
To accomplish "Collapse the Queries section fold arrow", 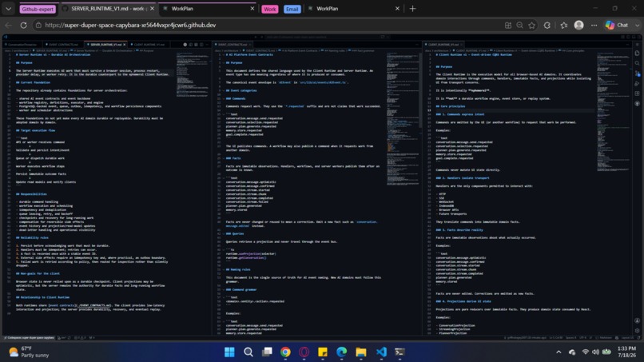I will 223,234.
